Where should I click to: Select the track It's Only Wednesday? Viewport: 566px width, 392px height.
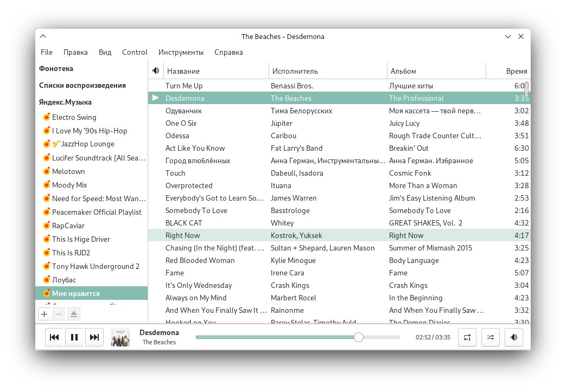coord(339,285)
